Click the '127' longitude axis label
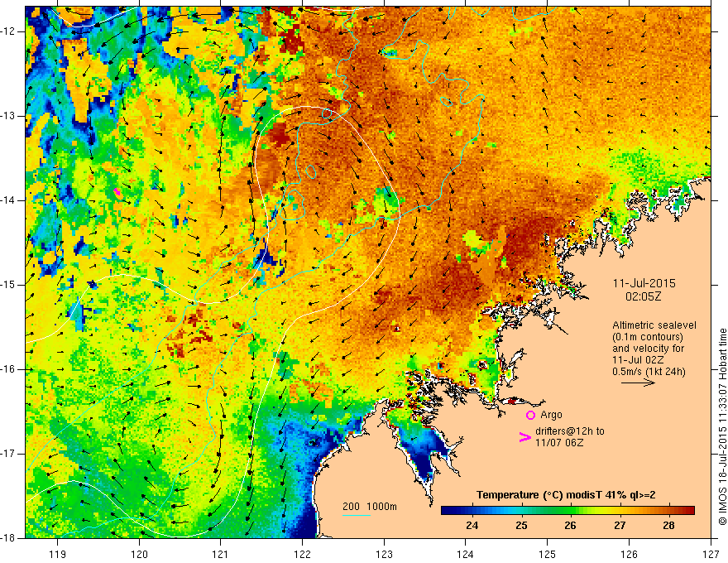 pyautogui.click(x=711, y=554)
